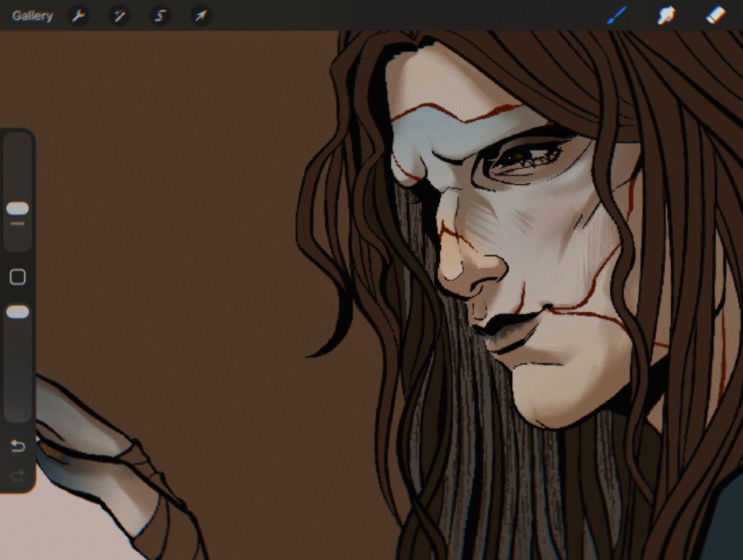The width and height of the screenshot is (743, 560).
Task: Click top of the brush size slider track
Action: coord(17,143)
